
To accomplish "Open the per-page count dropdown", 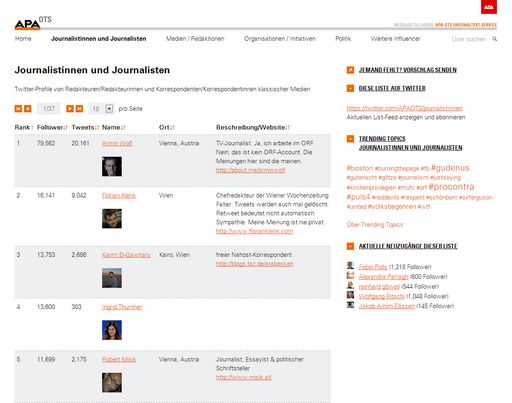I will click(101, 109).
